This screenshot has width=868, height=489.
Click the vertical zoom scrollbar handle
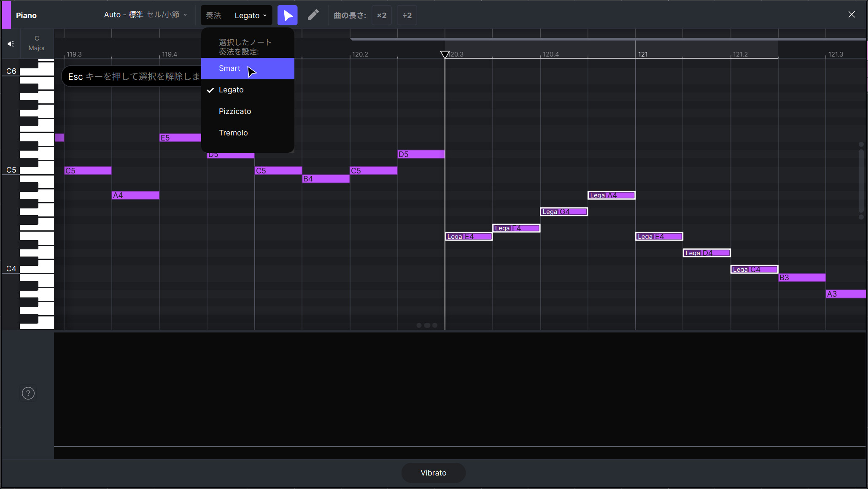pos(861,181)
